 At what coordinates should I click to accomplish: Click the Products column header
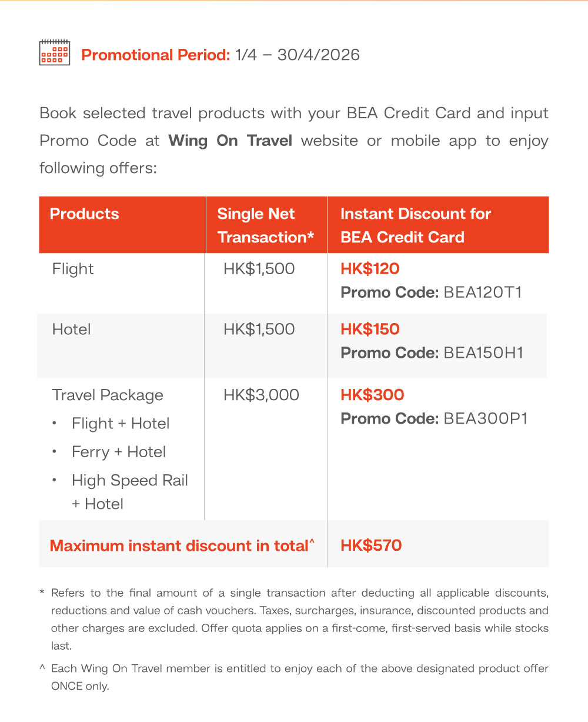[84, 214]
